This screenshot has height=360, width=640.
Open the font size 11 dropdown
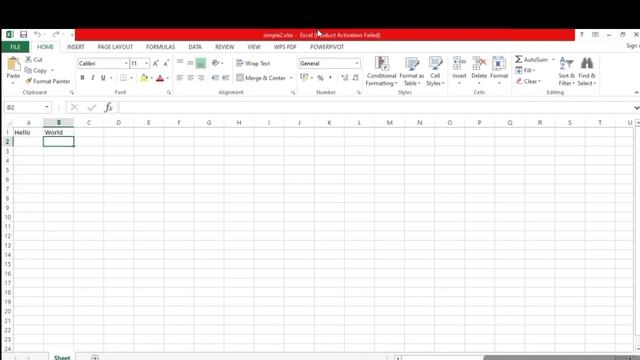(146, 63)
